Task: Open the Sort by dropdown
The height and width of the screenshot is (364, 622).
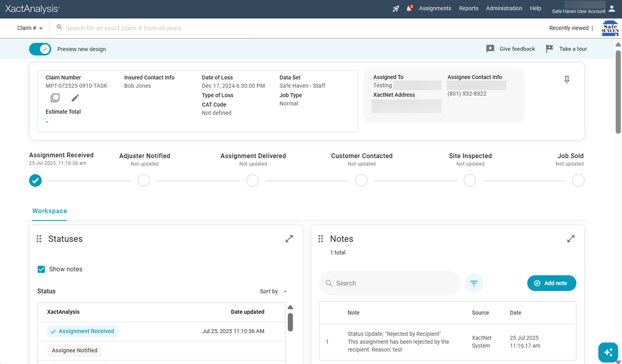Action: click(x=274, y=291)
